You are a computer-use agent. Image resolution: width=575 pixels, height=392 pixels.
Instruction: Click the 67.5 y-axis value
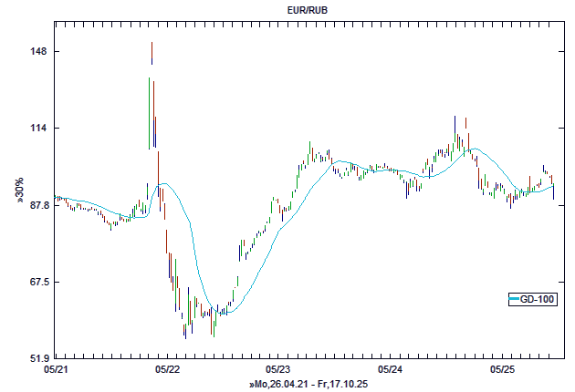tap(36, 283)
